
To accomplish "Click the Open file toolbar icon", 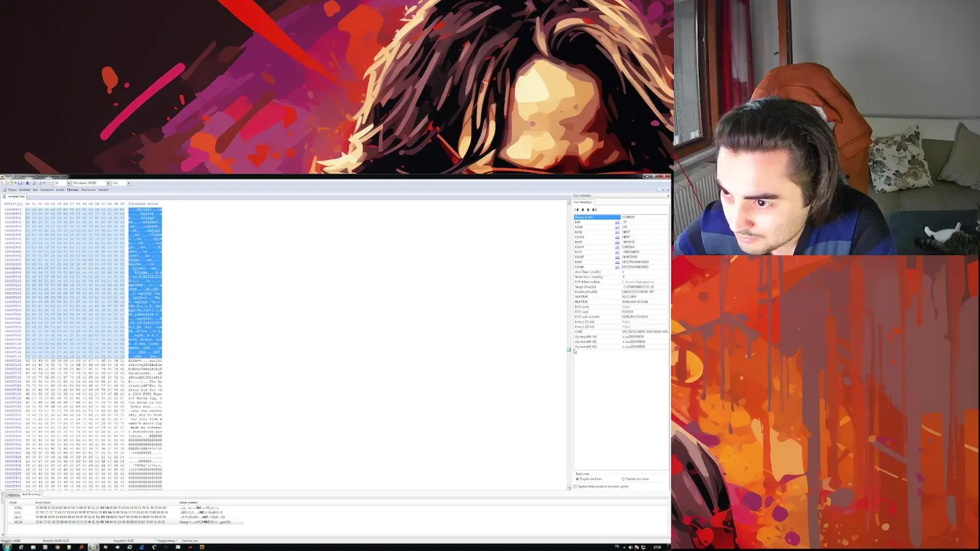I will 11,183.
